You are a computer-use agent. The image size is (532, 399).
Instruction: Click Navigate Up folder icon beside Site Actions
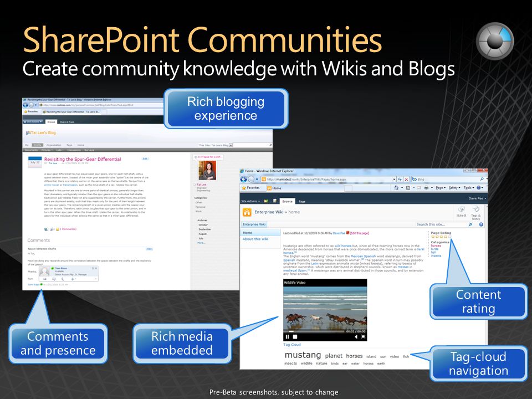(x=266, y=201)
